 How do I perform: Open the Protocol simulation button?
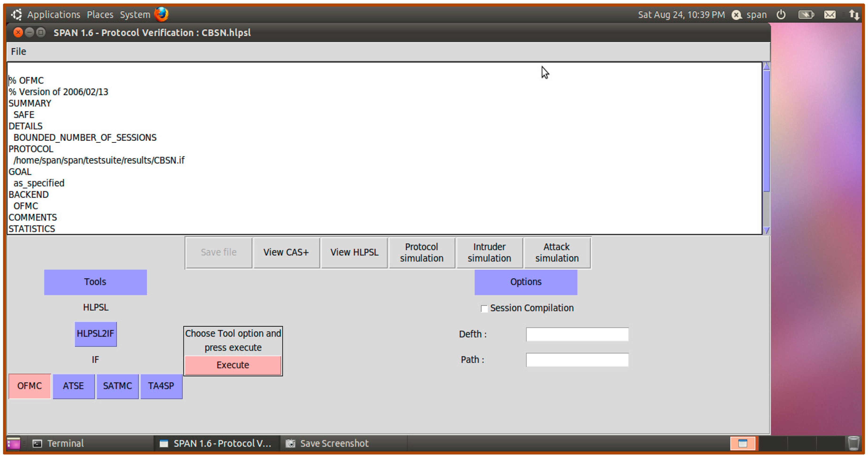tap(422, 252)
